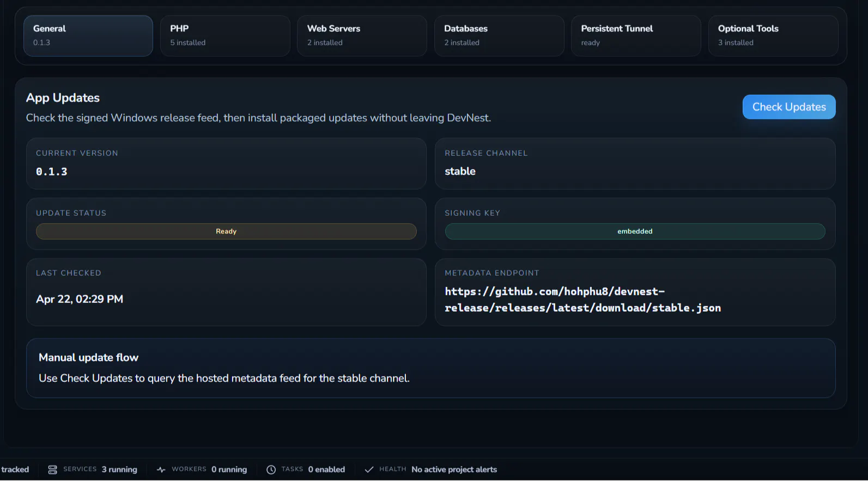Click the services stack icon in status bar
Viewport: 868px width, 481px height.
53,470
